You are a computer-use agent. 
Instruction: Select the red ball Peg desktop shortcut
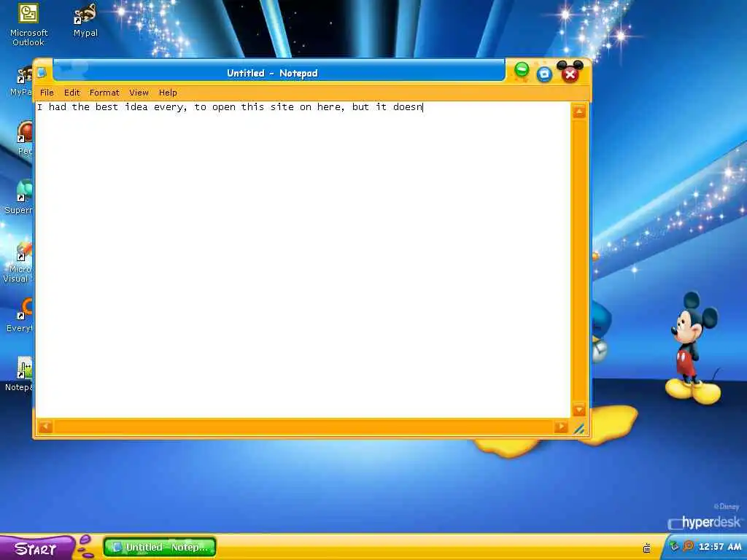pos(25,138)
